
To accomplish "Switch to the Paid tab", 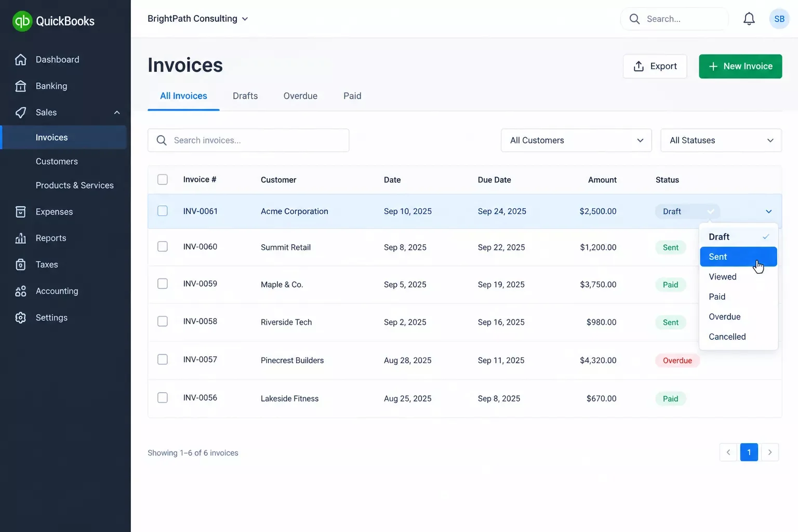I will [352, 96].
